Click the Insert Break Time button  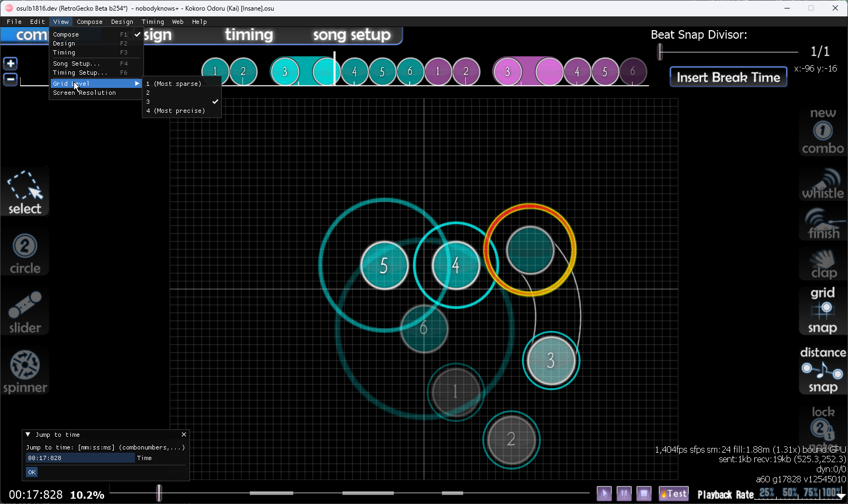pyautogui.click(x=728, y=77)
